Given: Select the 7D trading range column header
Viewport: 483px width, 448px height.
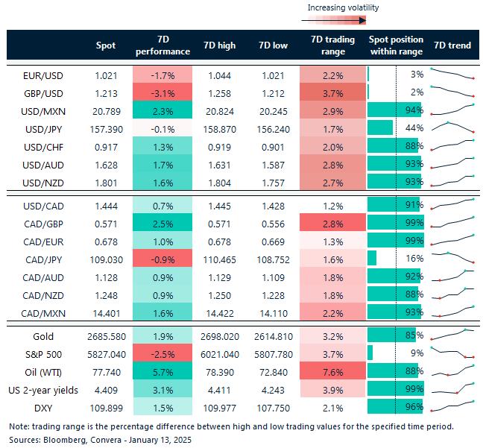Looking at the screenshot, I should coord(328,45).
